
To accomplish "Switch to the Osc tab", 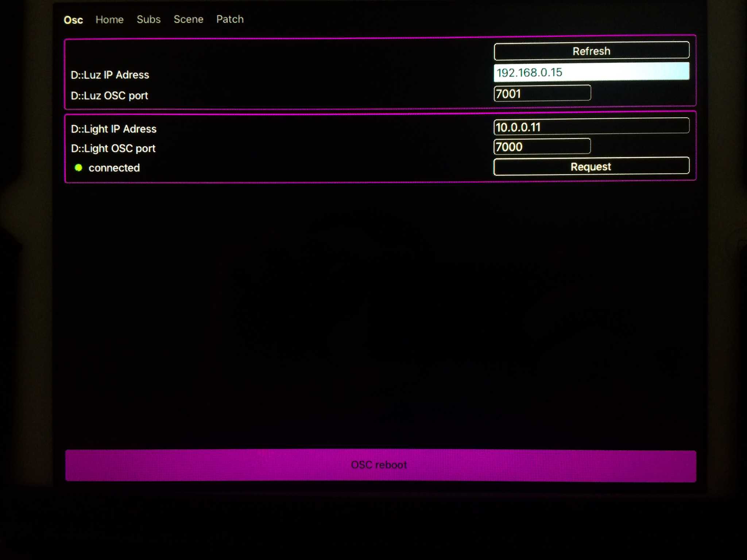I will [73, 20].
